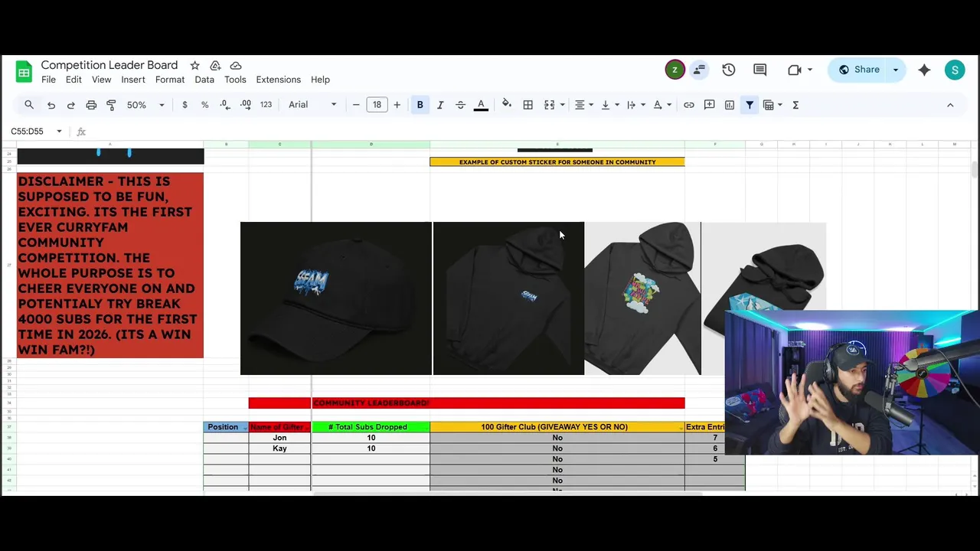980x551 pixels.
Task: Open the Format menu
Action: [170, 80]
